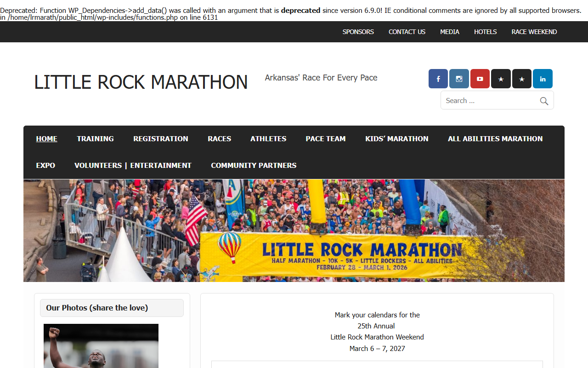588x368 pixels.
Task: Open the YouTube social icon
Action: (x=480, y=79)
